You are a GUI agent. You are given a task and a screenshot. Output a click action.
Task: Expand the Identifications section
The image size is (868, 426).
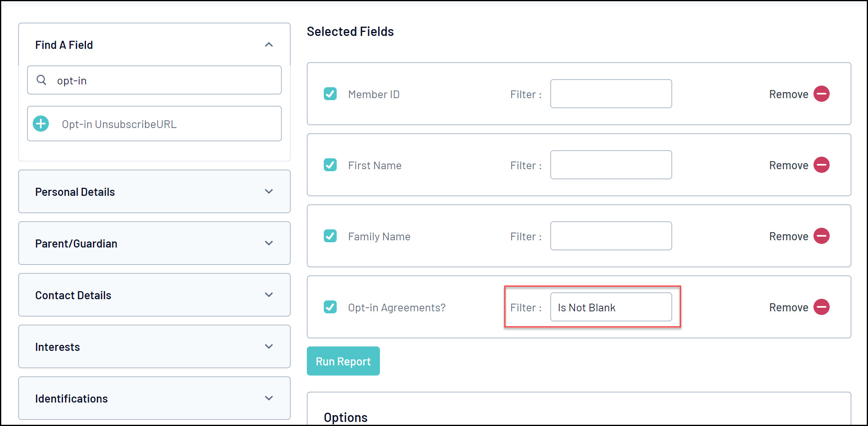269,399
